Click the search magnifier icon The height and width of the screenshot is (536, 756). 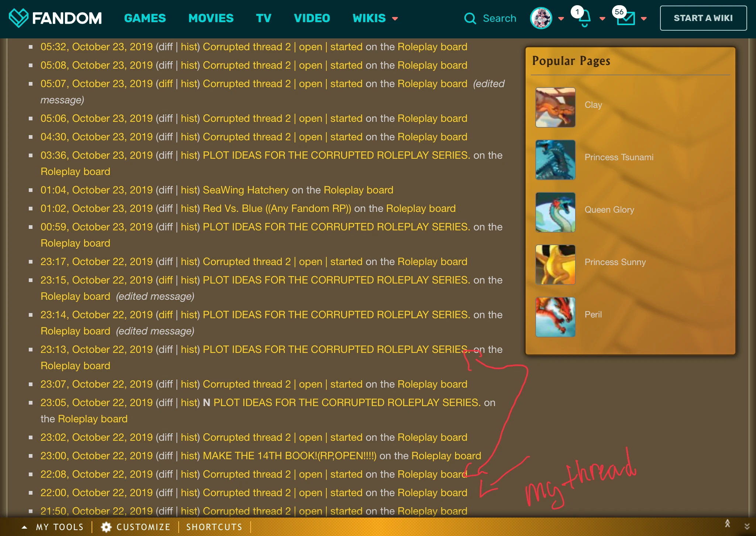(x=470, y=18)
